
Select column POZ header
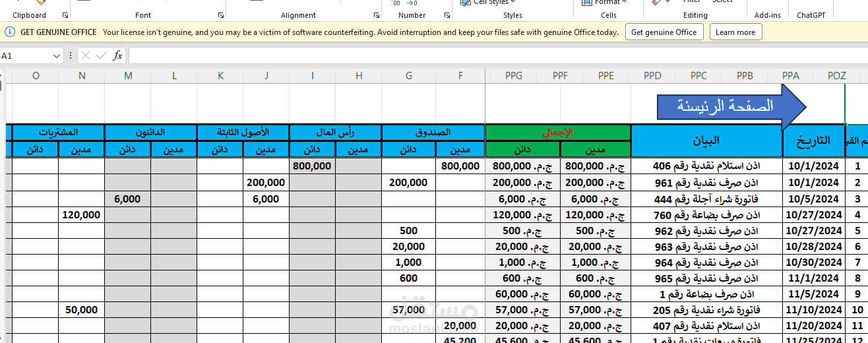[837, 76]
